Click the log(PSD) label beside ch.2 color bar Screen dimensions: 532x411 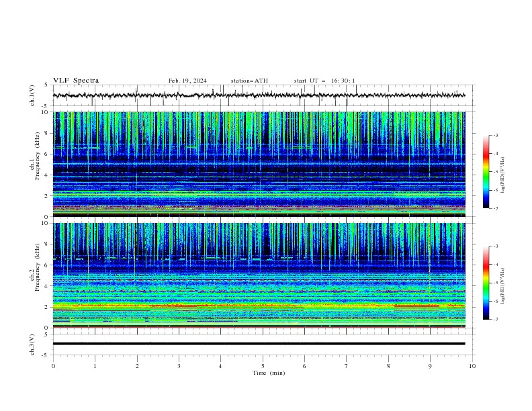pyautogui.click(x=503, y=285)
